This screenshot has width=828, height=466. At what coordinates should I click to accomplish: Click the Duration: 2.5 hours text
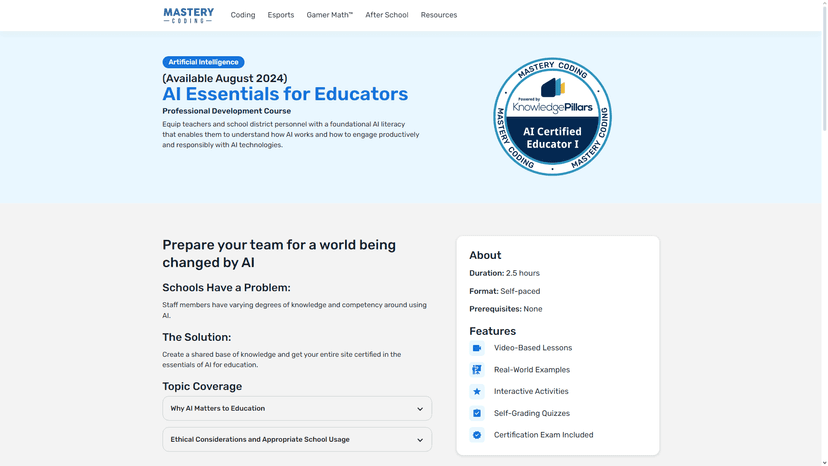[x=504, y=273]
